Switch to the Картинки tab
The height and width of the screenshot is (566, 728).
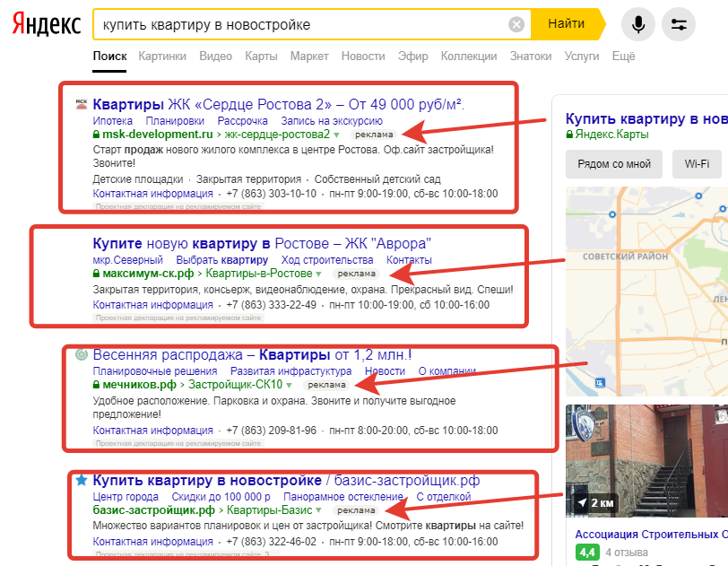pos(162,57)
